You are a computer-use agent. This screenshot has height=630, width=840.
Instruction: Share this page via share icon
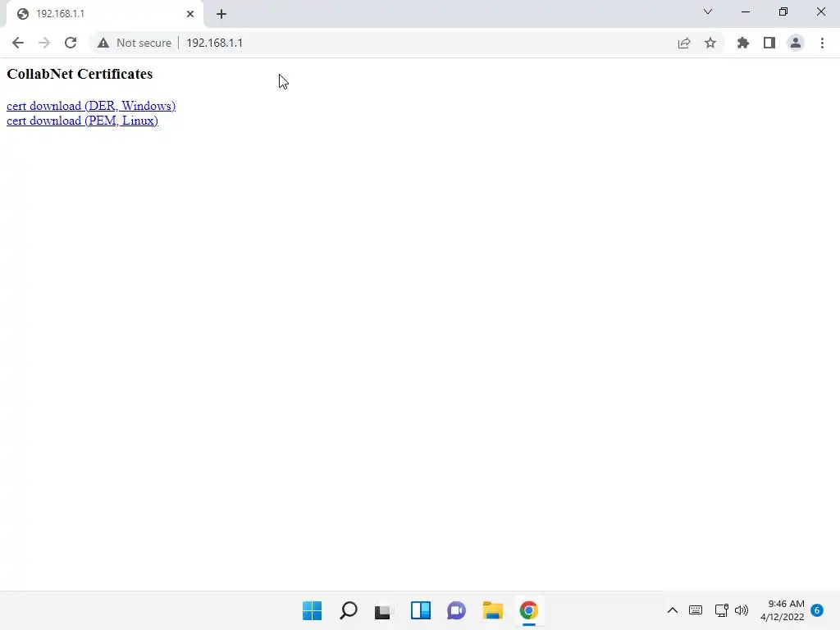pyautogui.click(x=683, y=43)
